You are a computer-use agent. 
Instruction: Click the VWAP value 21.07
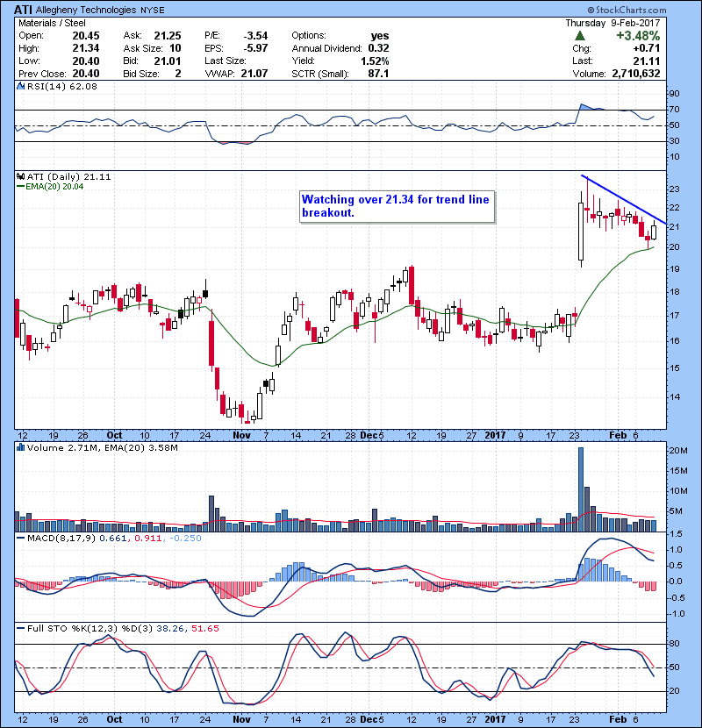[x=254, y=74]
